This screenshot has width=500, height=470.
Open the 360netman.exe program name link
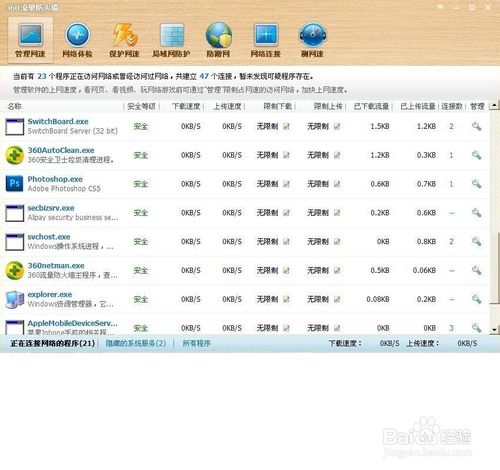point(56,265)
